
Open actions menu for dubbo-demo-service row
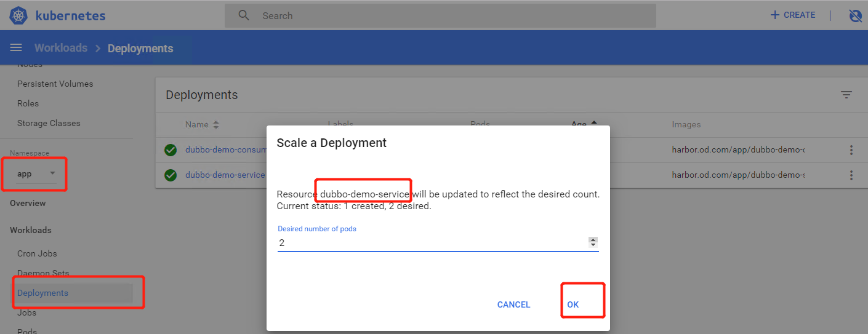point(851,175)
